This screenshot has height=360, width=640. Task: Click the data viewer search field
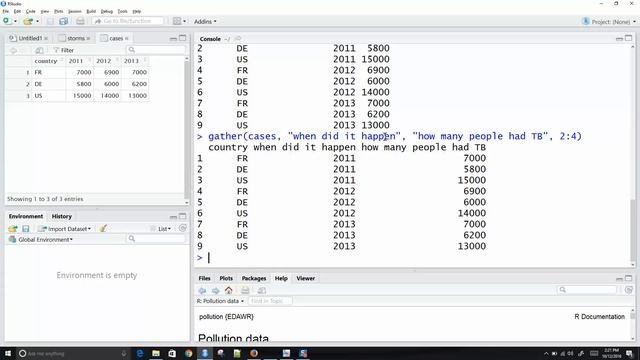pos(156,50)
